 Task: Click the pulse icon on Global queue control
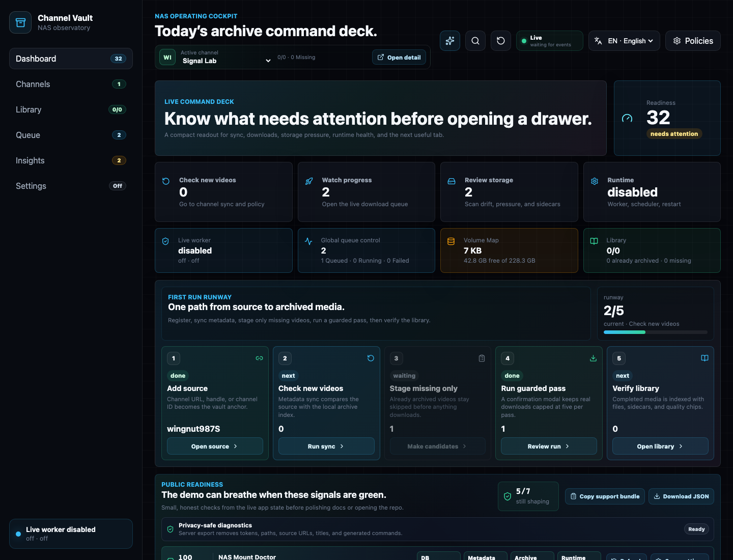[308, 241]
